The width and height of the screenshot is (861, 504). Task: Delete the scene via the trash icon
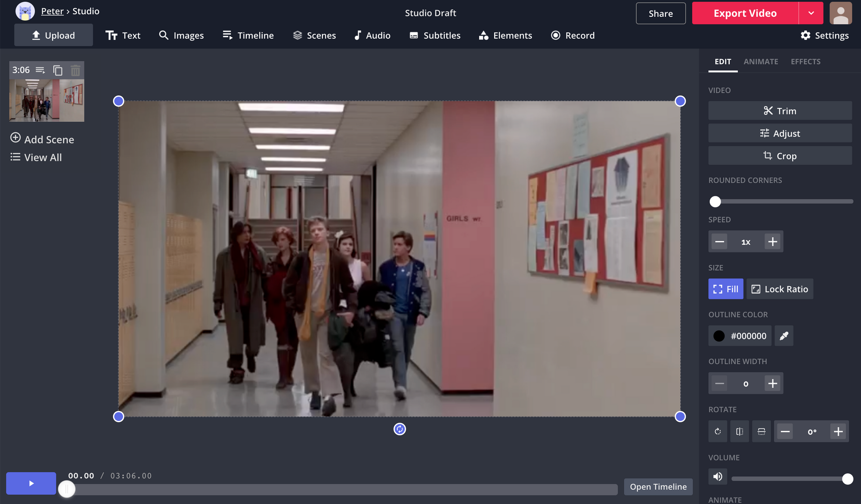pyautogui.click(x=76, y=70)
